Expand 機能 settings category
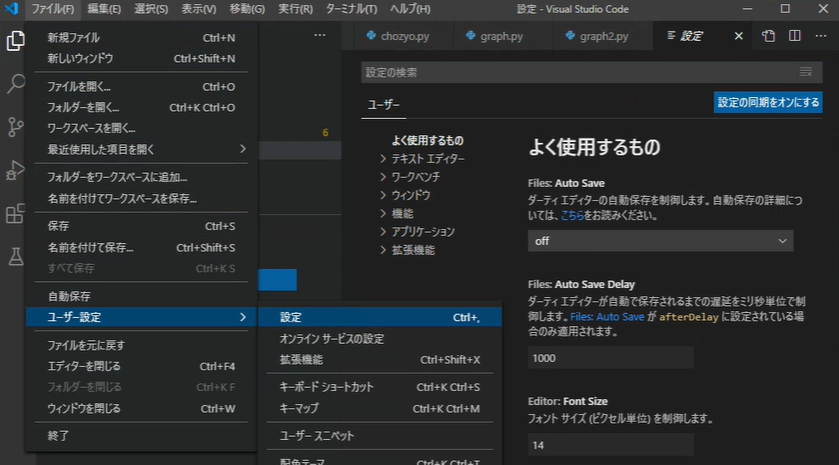Image resolution: width=839 pixels, height=465 pixels. tap(397, 214)
